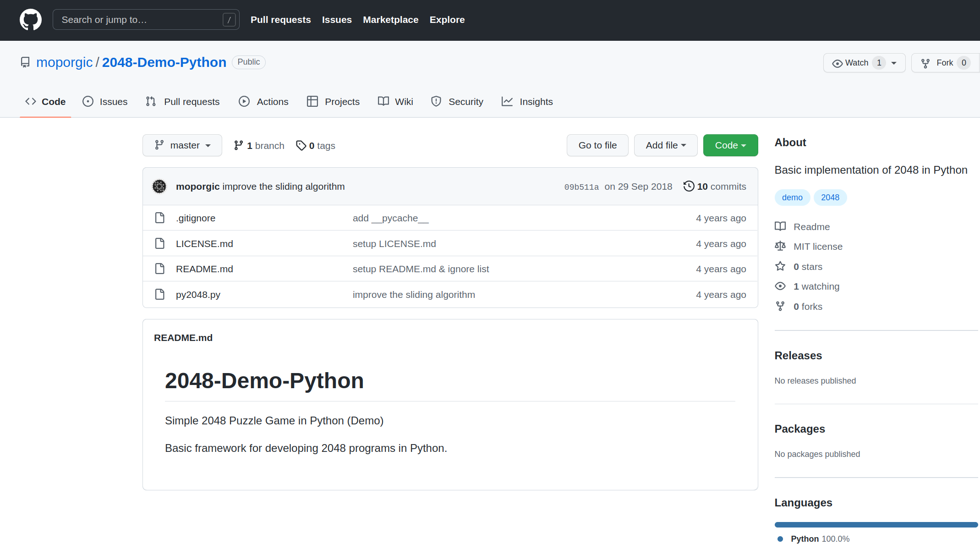Focus the Search or jump to field
Viewport: 980px width, 544px height.
click(x=146, y=20)
